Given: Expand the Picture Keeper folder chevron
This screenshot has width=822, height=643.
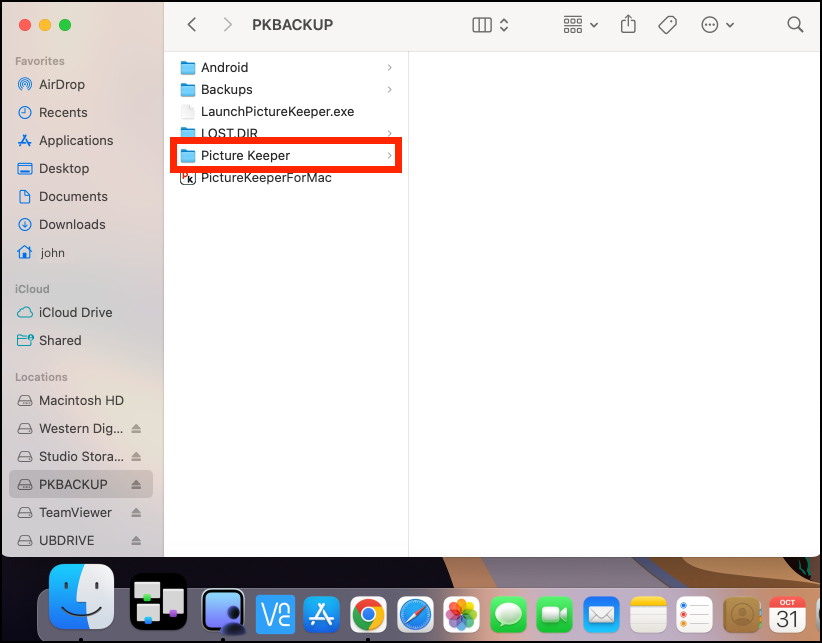Looking at the screenshot, I should pyautogui.click(x=390, y=156).
